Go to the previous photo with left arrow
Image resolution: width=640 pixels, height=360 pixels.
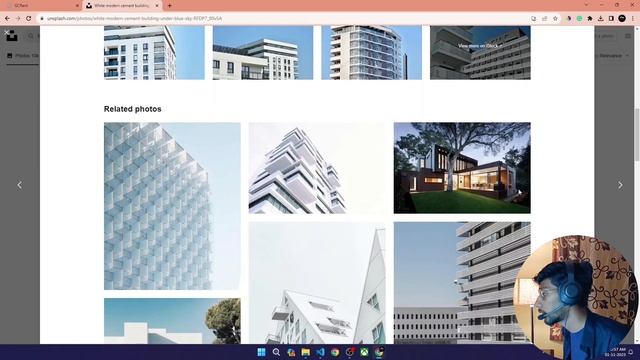[x=19, y=185]
